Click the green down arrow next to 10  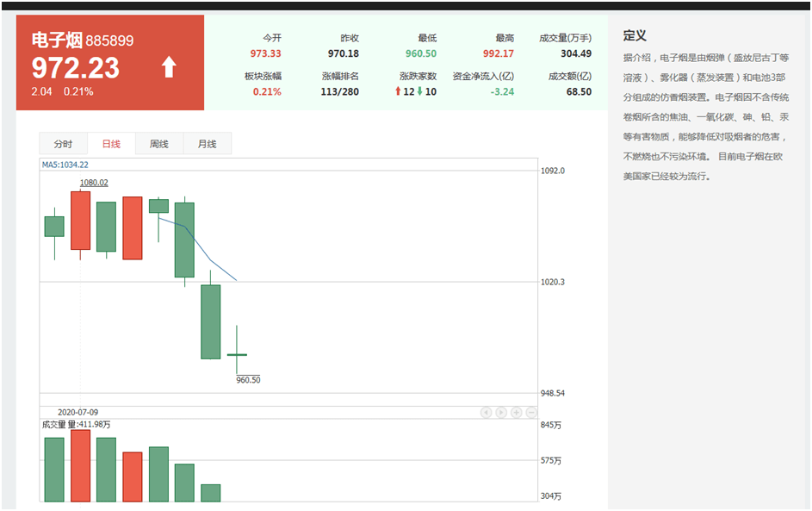click(420, 91)
